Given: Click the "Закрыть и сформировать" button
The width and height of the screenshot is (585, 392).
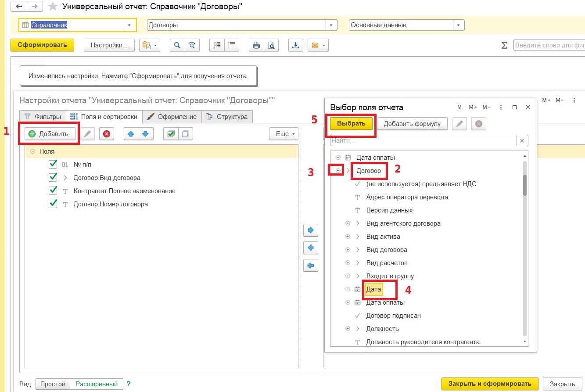Looking at the screenshot, I should (x=490, y=384).
